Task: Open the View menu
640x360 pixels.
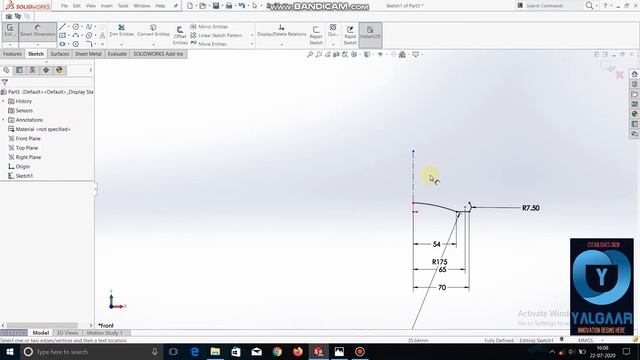Action: [x=91, y=6]
